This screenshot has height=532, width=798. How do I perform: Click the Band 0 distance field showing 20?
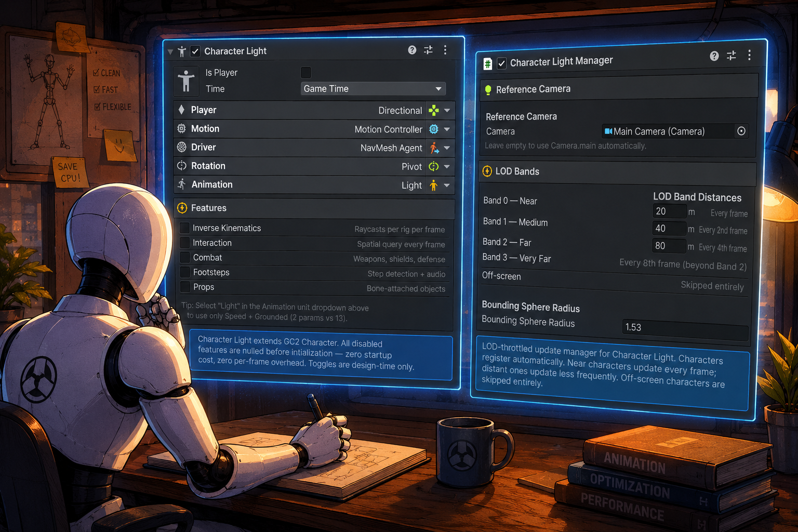click(669, 211)
